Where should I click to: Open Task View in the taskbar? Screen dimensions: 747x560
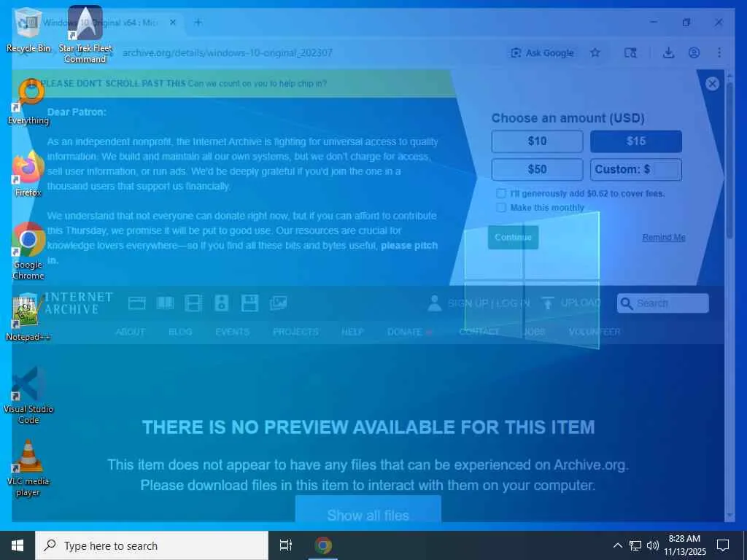[286, 545]
